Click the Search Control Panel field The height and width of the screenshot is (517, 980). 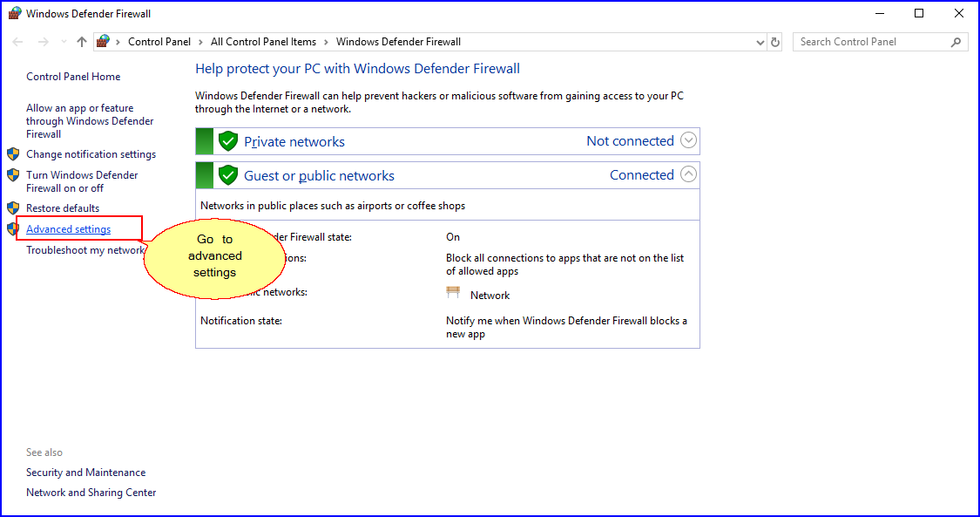pyautogui.click(x=871, y=42)
